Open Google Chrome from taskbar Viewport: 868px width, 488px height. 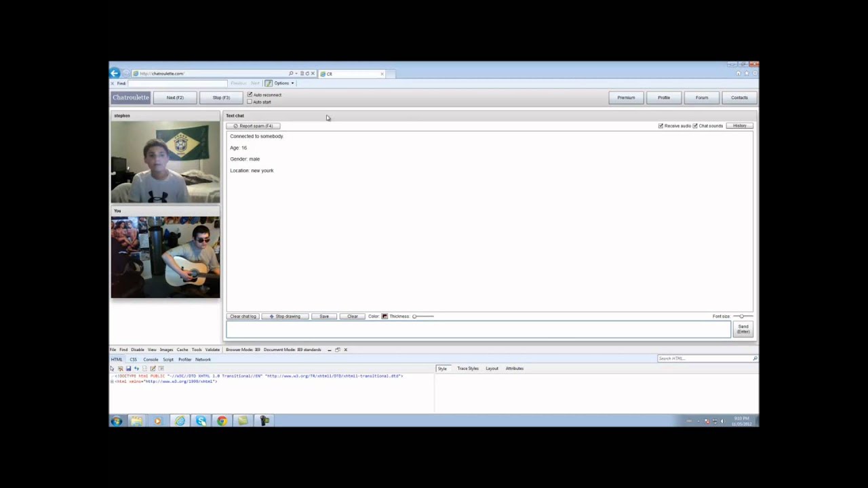(x=222, y=421)
